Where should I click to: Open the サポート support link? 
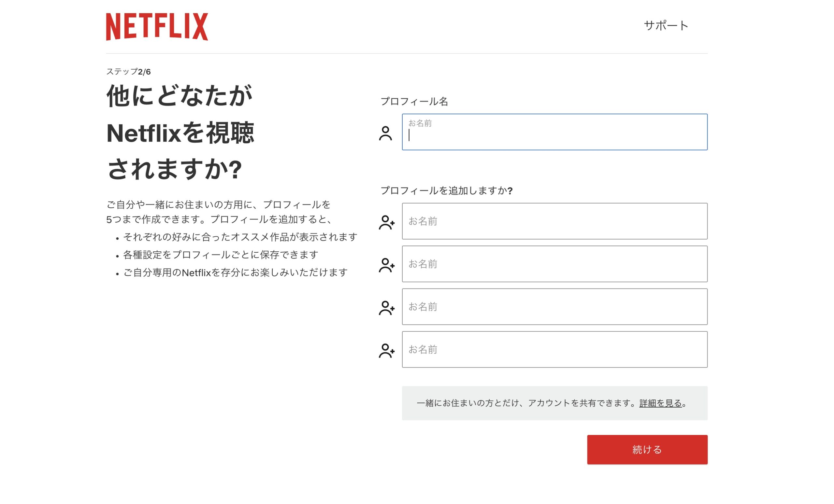tap(666, 26)
